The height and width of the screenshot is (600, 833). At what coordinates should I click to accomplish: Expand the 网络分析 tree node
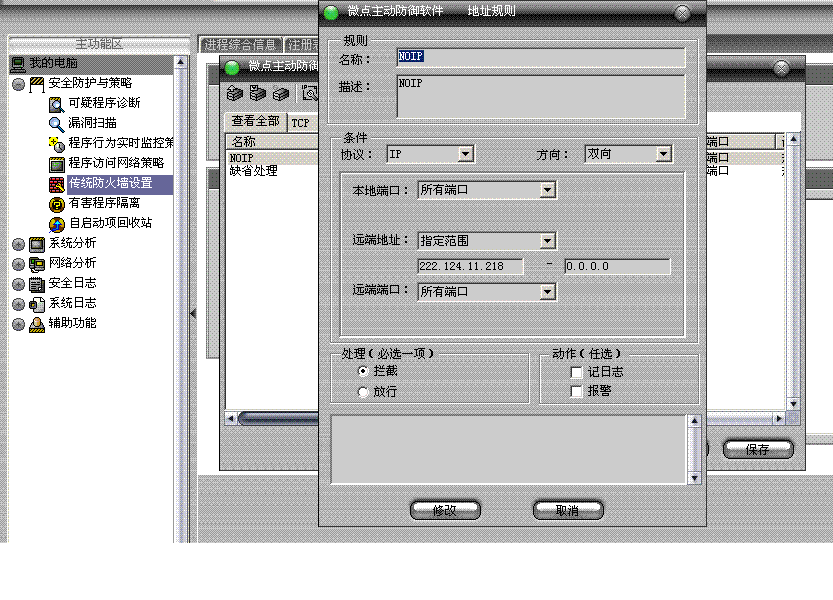coord(19,265)
